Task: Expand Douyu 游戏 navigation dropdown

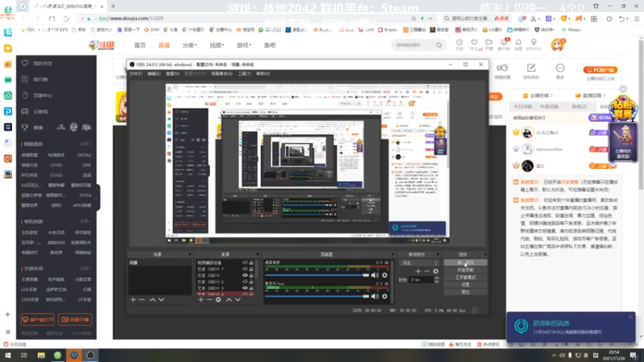Action: tap(244, 45)
